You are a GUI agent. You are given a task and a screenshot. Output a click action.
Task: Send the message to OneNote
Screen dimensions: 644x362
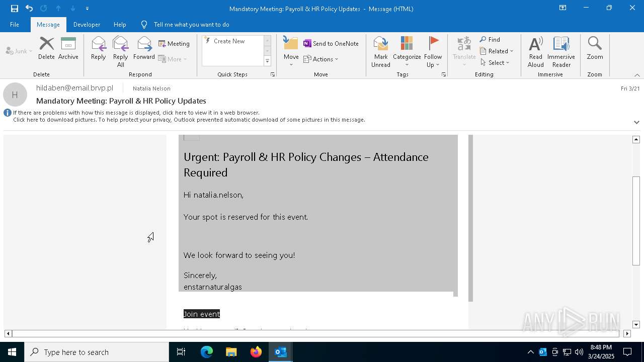(331, 44)
